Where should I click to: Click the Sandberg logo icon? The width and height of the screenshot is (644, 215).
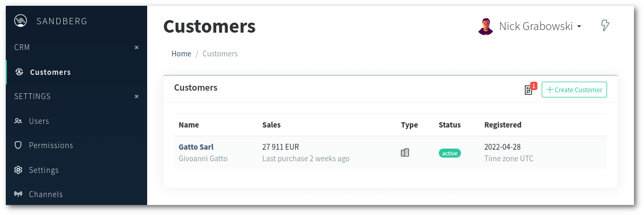[x=20, y=21]
